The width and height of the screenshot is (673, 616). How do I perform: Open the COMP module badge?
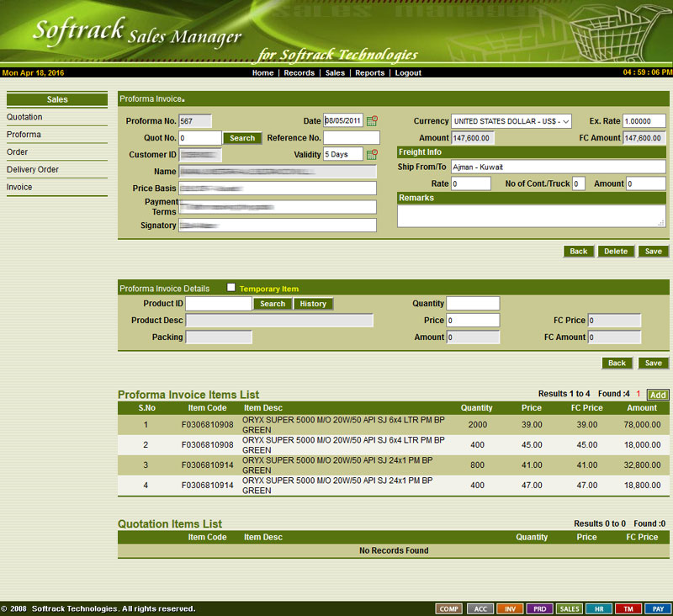(x=448, y=608)
